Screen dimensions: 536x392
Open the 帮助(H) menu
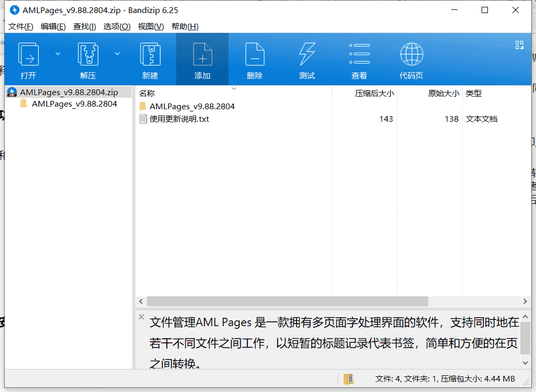(x=185, y=27)
